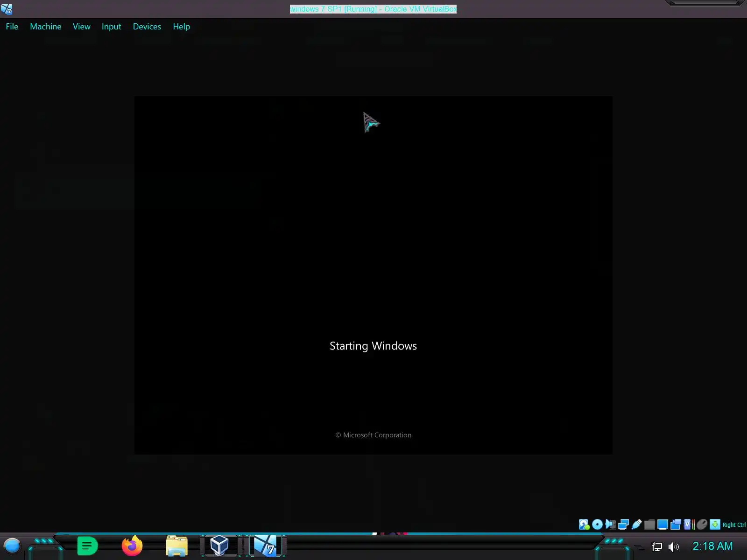Click the USB devices status icon
747x560 pixels.
(636, 525)
